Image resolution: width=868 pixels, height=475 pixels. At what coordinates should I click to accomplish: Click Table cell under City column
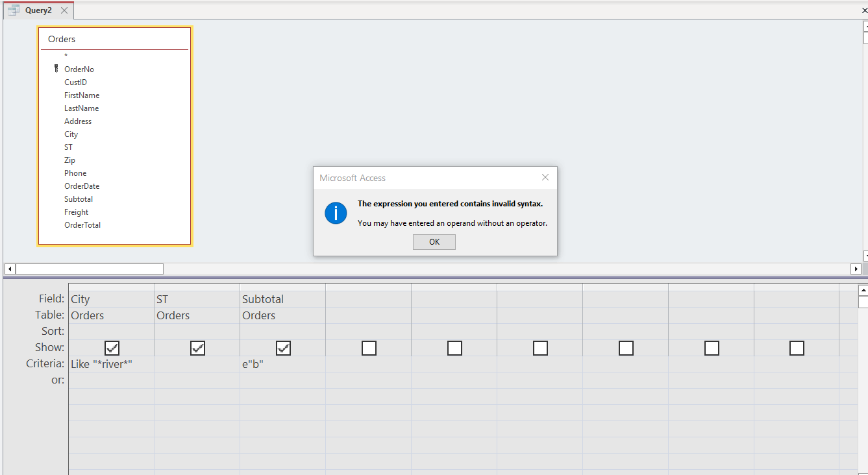111,315
